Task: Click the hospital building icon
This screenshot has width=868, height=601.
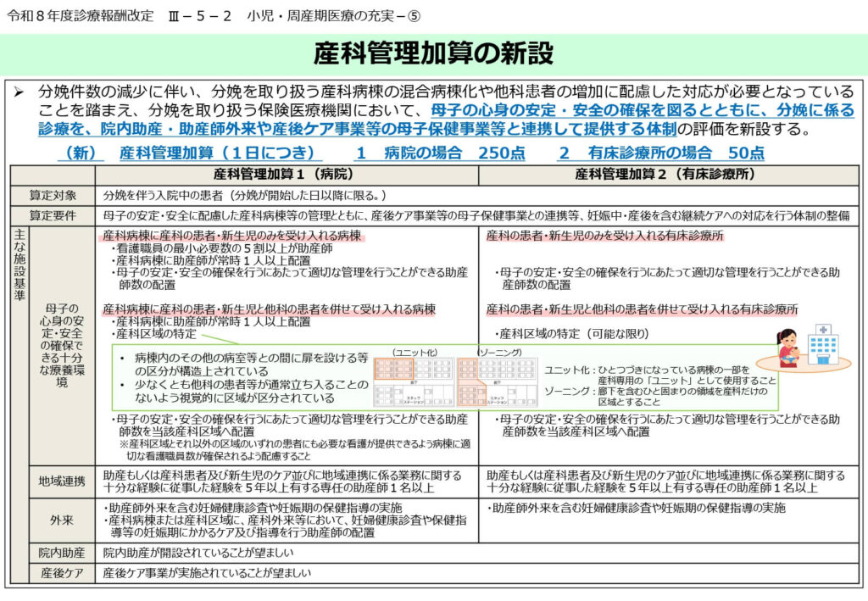Action: [823, 346]
